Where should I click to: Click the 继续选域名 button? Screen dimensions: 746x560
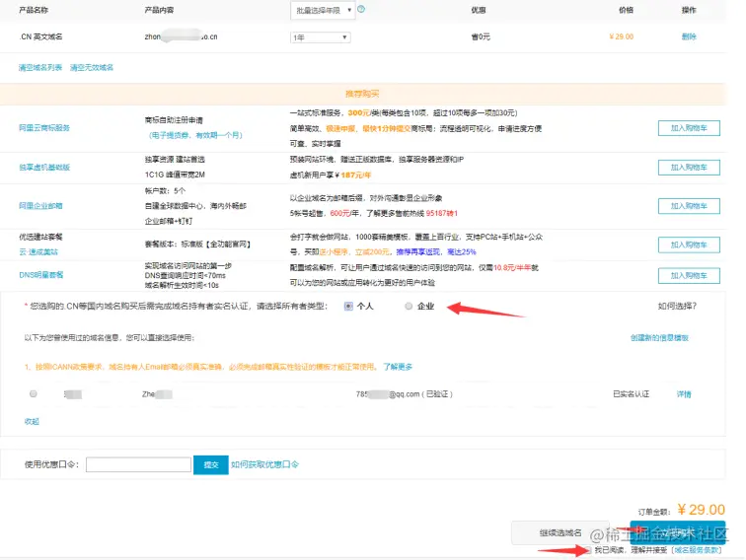coord(559,533)
